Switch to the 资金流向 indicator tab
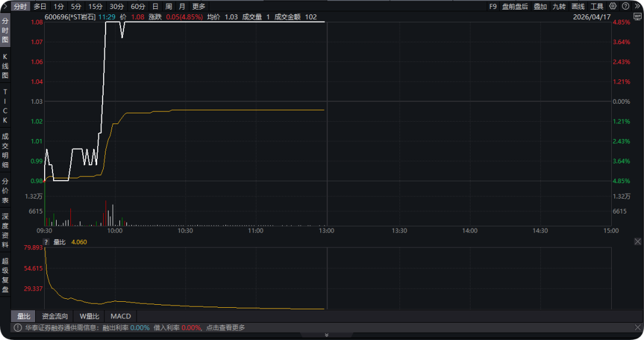Screen dimensions: 644x340 [55, 316]
